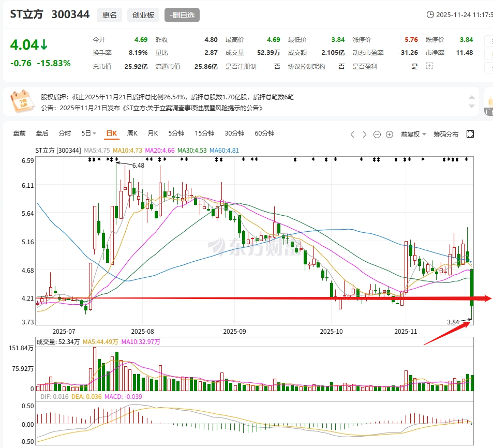The height and width of the screenshot is (448, 493).
Task: Click the 成交额 2.105亿 value
Action: [x=333, y=52]
